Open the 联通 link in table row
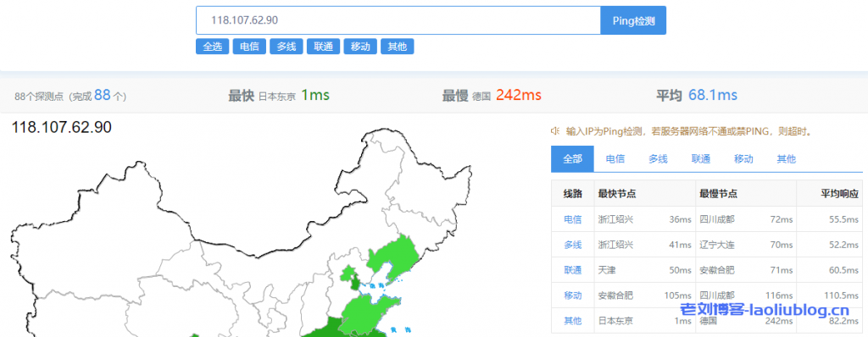868x337 pixels. point(572,270)
